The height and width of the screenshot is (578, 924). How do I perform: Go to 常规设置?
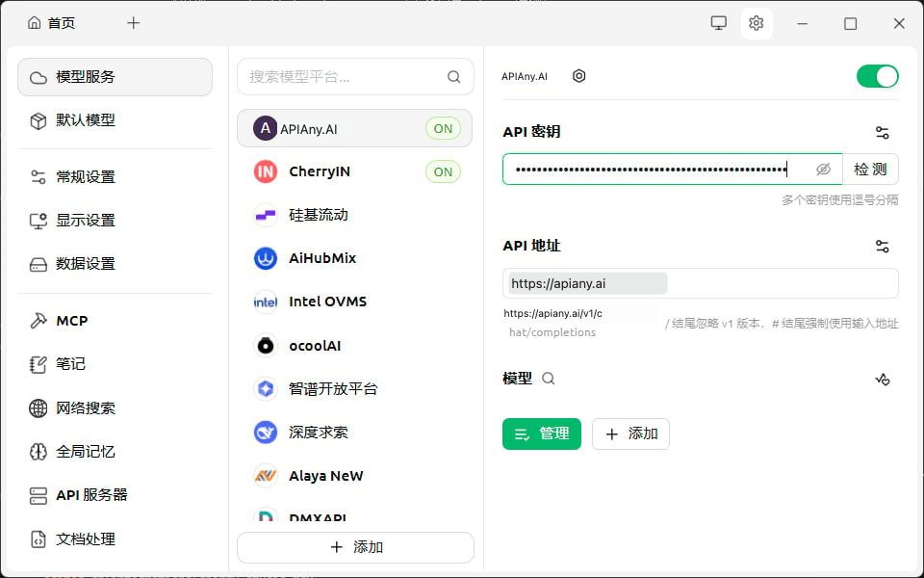click(x=115, y=177)
